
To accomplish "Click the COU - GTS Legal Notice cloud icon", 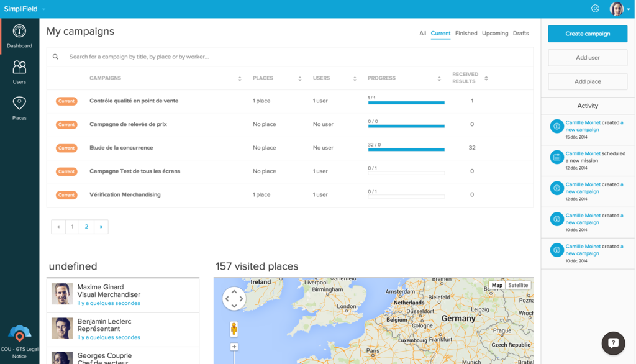I will pyautogui.click(x=19, y=334).
